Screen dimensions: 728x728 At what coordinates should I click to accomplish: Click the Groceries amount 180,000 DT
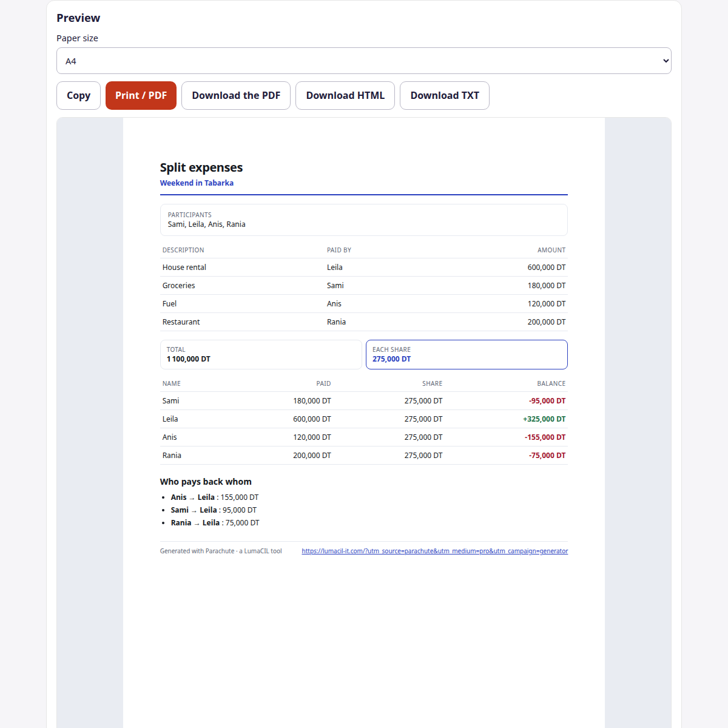[547, 285]
